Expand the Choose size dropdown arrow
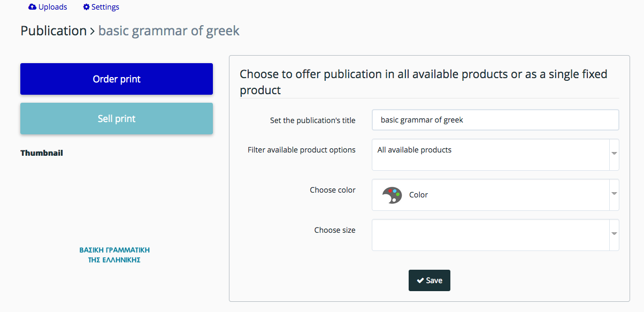This screenshot has width=644, height=312. [x=614, y=234]
